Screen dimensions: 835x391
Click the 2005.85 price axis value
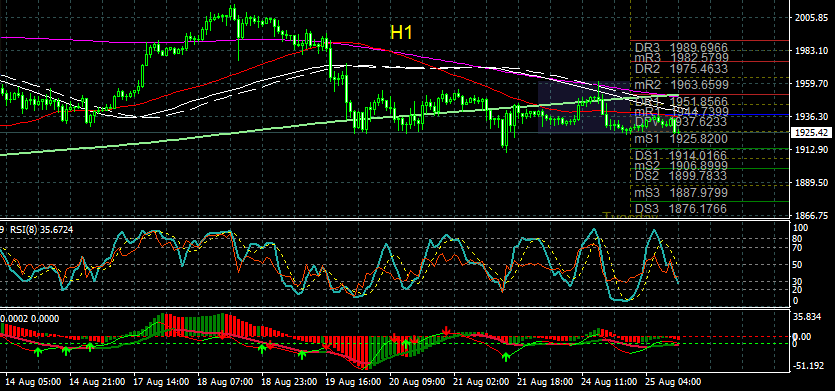pos(812,18)
